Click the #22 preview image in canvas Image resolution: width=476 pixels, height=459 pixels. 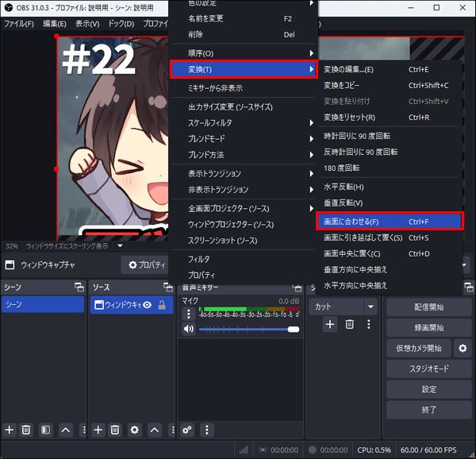113,138
